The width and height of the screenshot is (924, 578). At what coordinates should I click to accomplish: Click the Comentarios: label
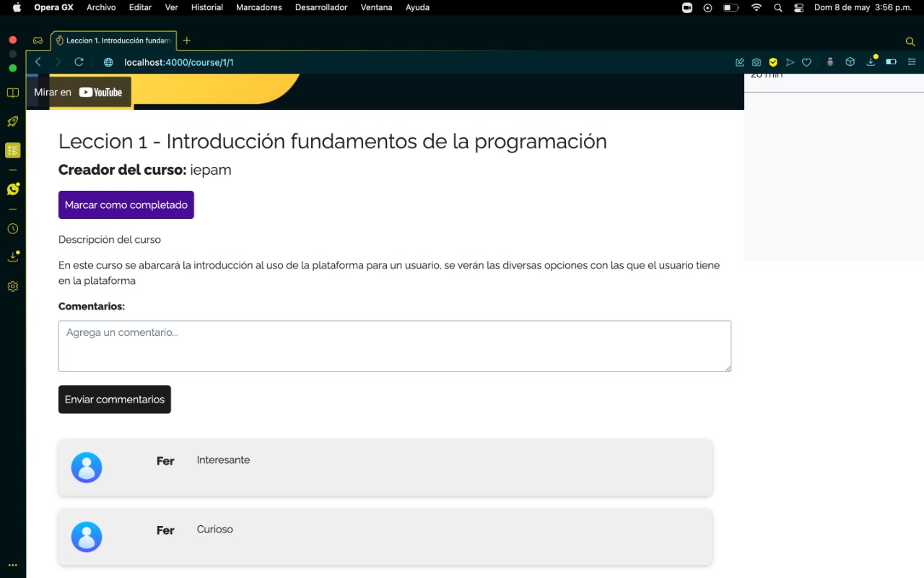coord(92,306)
